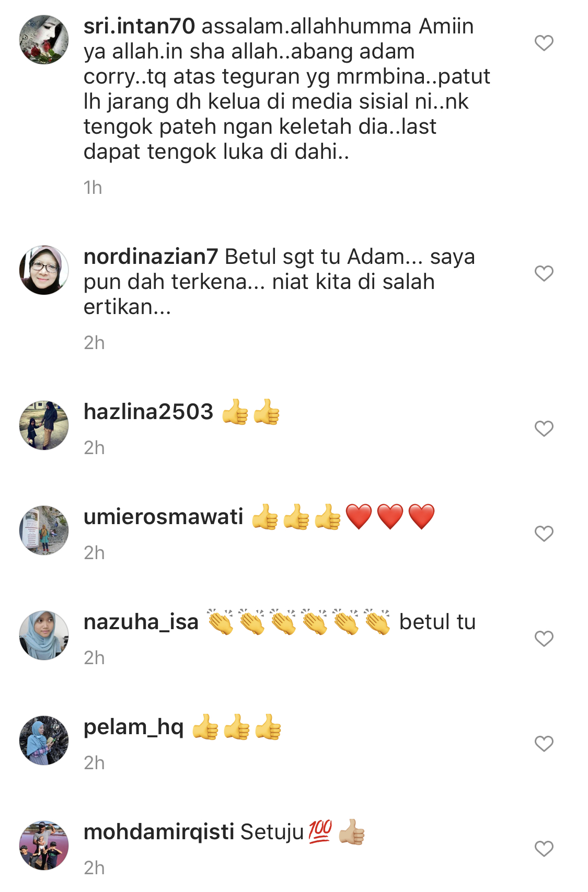588x892 pixels.
Task: Open the mohdamirqisti username link
Action: tap(159, 832)
